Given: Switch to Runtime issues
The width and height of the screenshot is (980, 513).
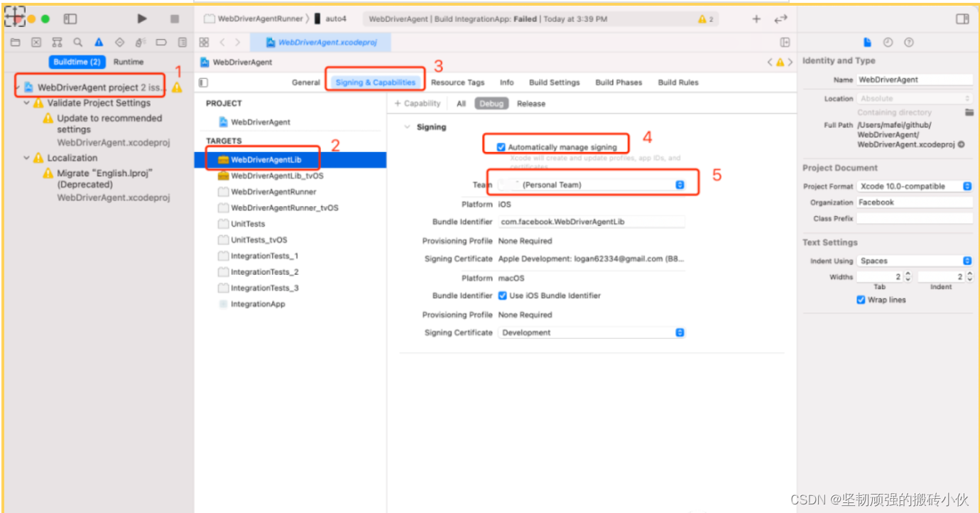Looking at the screenshot, I should pos(129,62).
